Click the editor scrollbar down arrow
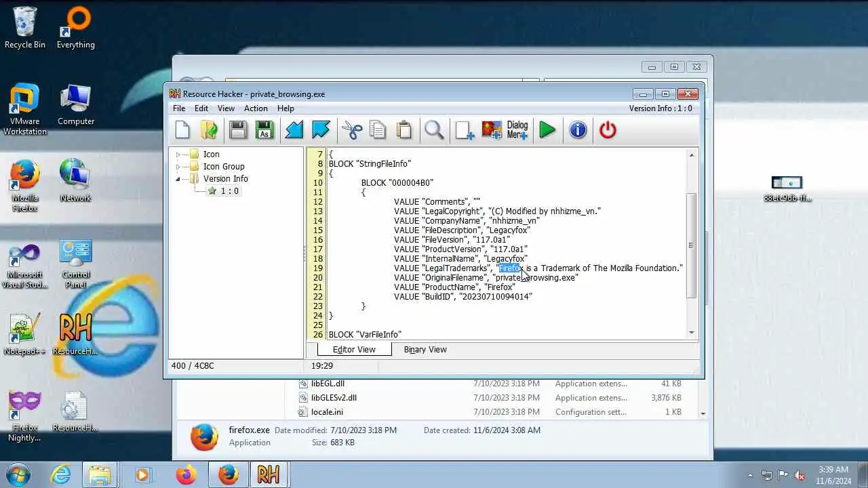This screenshot has width=868, height=488. 692,333
